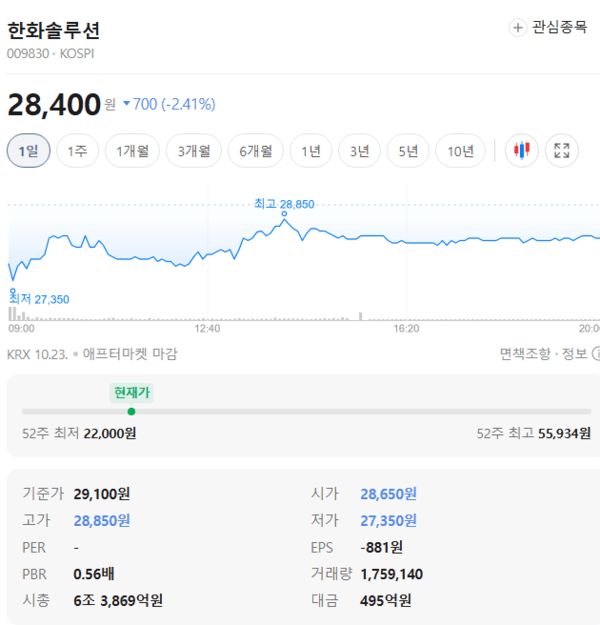
Task: Select the 1년 chart period tab
Action: tap(311, 151)
